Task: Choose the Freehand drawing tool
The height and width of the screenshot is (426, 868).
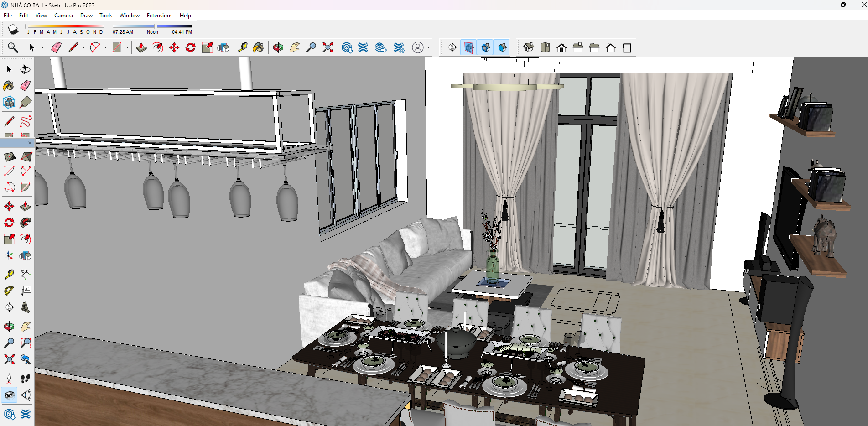Action: click(26, 121)
